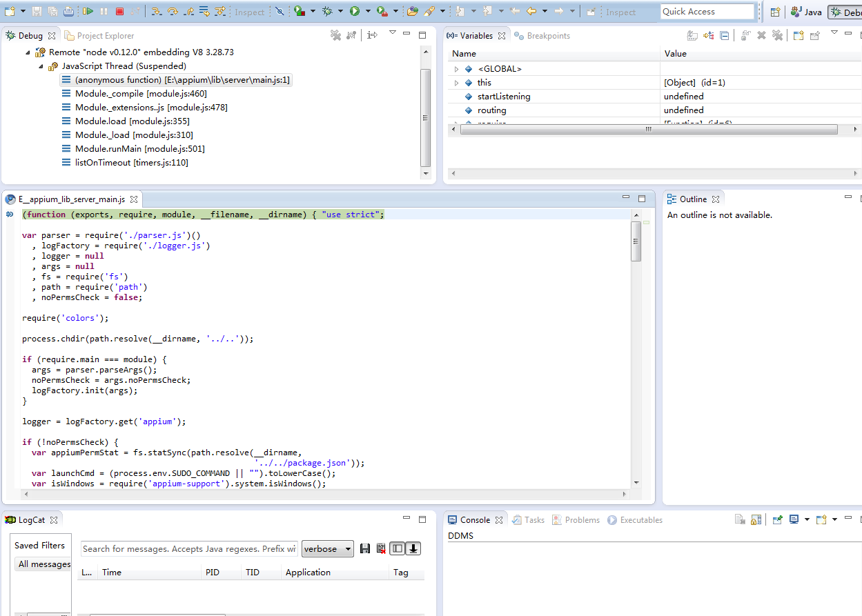Collapse the JavaScript Thread (Suspended) node
The width and height of the screenshot is (862, 616).
coord(41,66)
